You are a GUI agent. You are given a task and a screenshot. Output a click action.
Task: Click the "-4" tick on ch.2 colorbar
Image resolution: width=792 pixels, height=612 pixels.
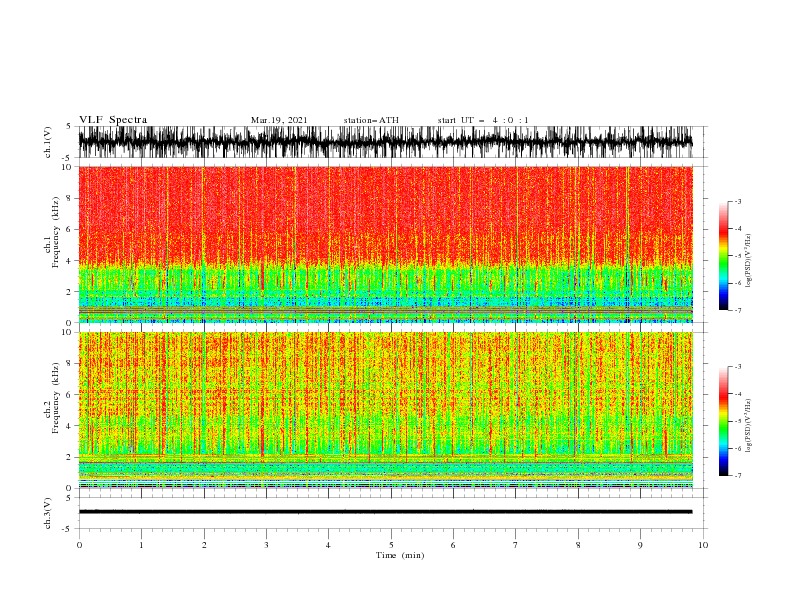738,394
